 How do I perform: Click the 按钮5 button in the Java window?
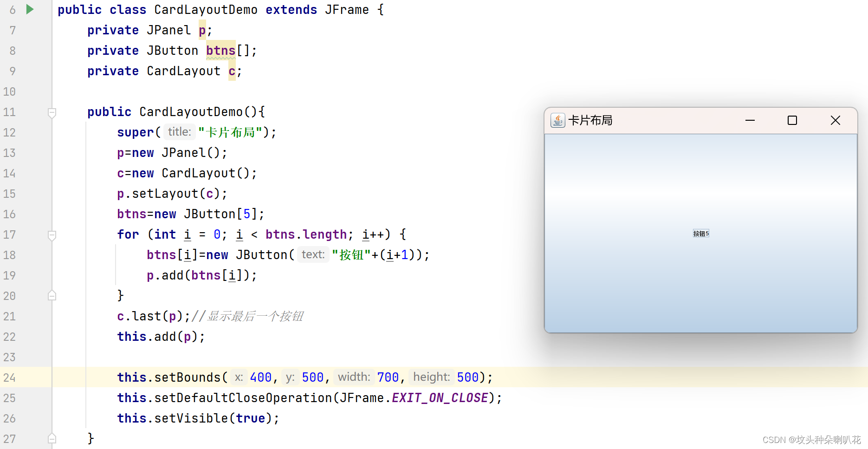point(701,234)
